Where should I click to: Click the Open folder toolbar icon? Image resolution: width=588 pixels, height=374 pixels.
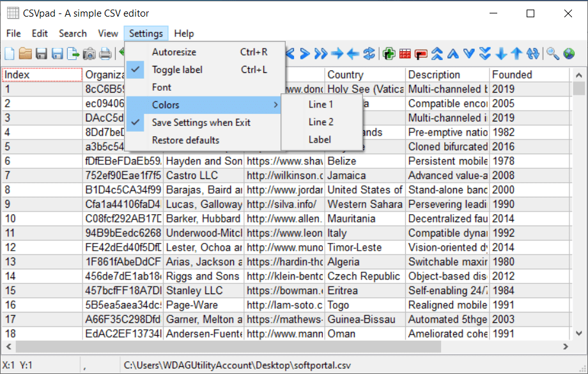26,54
